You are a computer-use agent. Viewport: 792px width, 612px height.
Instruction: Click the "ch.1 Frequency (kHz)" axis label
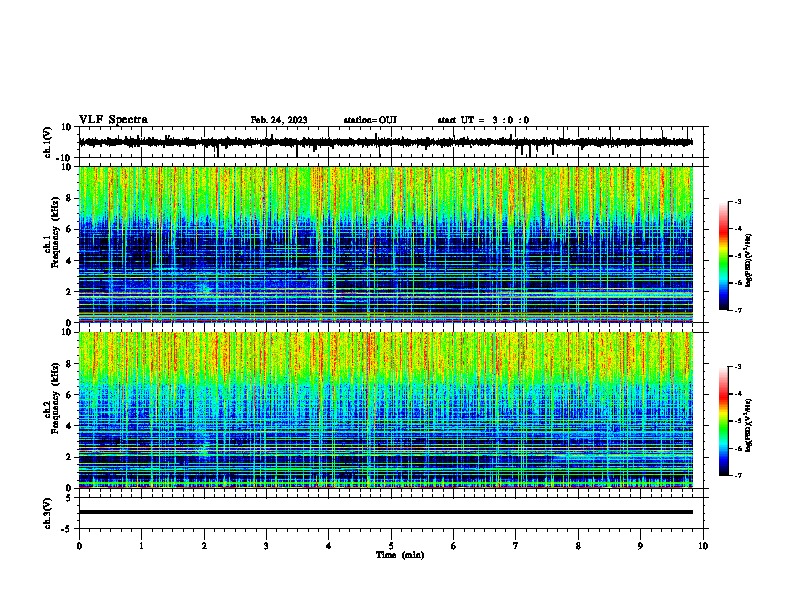coord(52,232)
